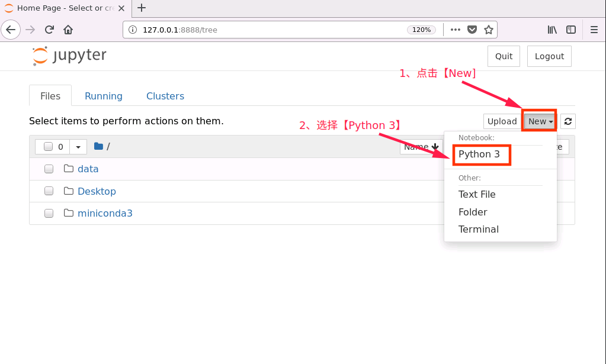Open the site information icon in address bar
The image size is (606, 364).
pyautogui.click(x=133, y=30)
